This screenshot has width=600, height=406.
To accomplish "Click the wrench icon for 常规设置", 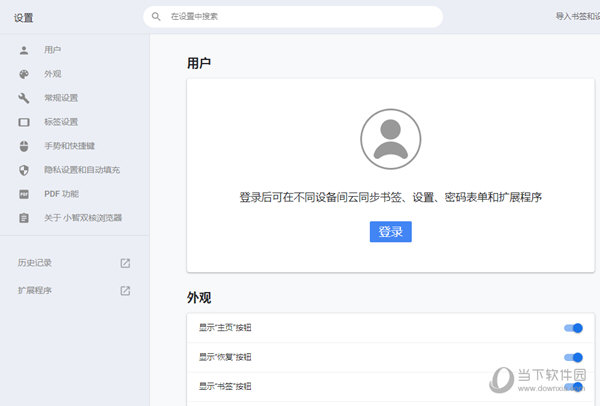I will [24, 97].
